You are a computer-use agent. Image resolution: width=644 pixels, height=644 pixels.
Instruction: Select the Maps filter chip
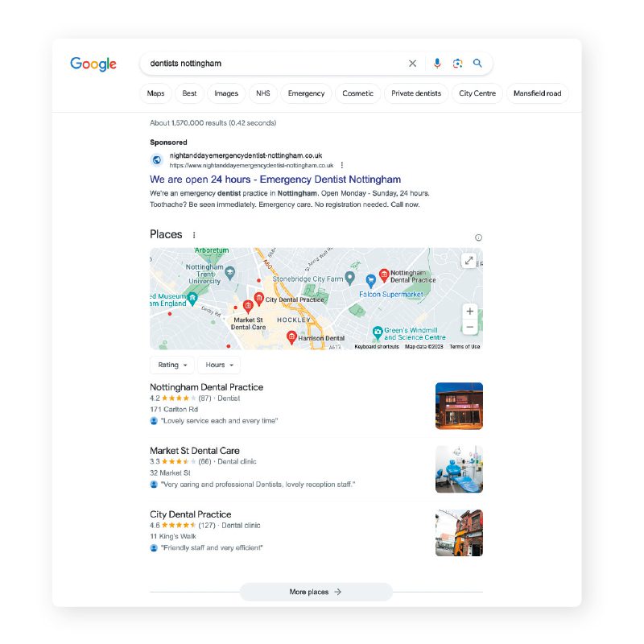pyautogui.click(x=155, y=93)
